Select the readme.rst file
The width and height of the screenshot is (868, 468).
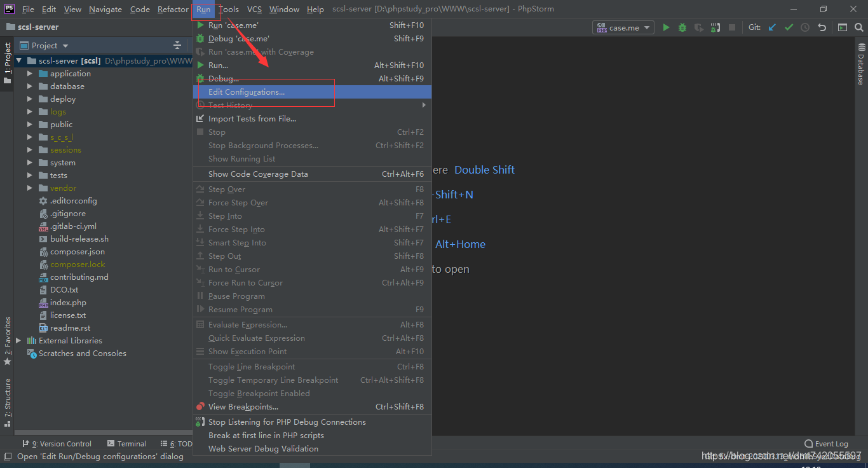pyautogui.click(x=70, y=328)
